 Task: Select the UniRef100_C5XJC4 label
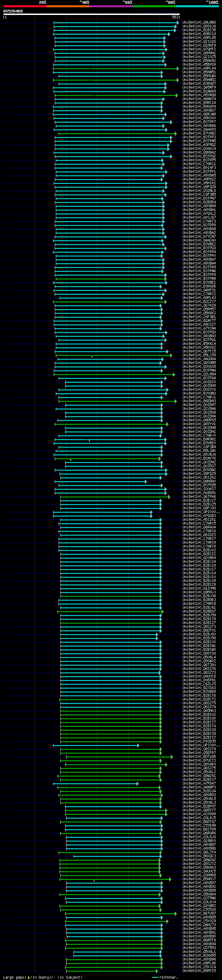199,967
